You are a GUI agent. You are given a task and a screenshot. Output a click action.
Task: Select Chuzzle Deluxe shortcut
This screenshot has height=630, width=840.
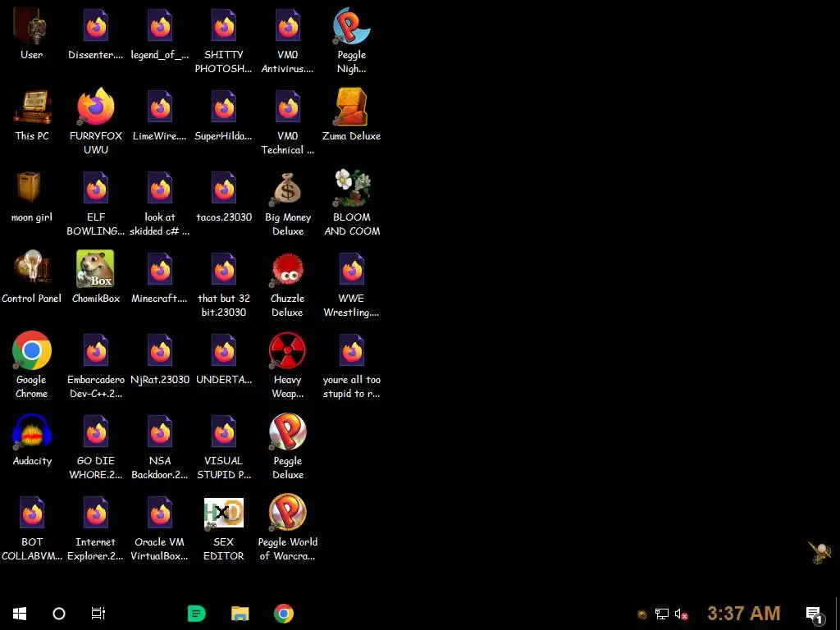point(288,269)
